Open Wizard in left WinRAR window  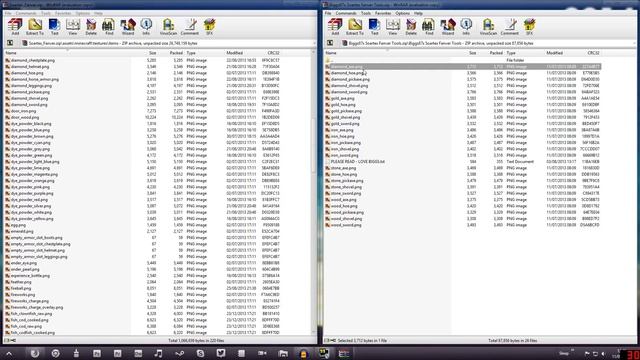pos(128,27)
